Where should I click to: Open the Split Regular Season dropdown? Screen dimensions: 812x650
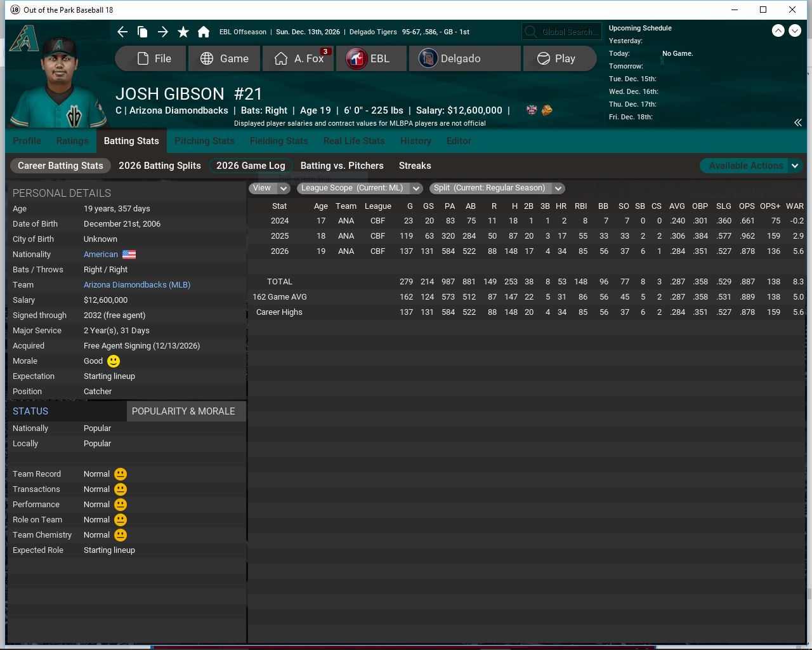(x=497, y=188)
